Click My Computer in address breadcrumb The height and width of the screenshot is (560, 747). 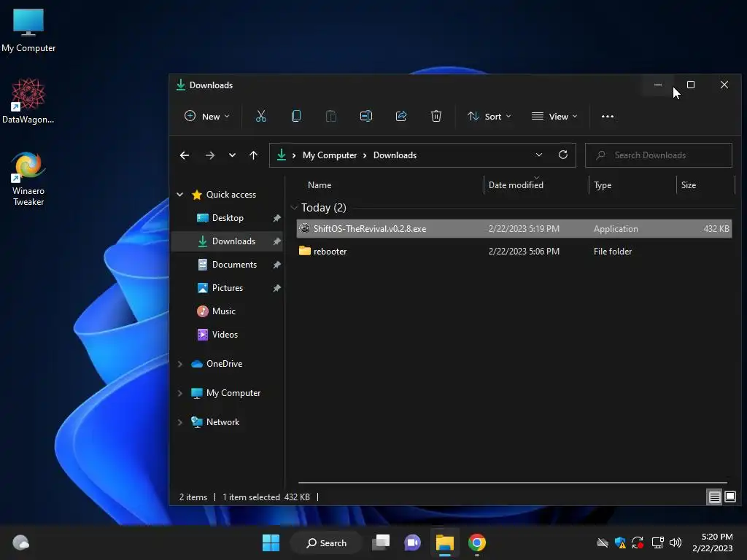pyautogui.click(x=330, y=155)
